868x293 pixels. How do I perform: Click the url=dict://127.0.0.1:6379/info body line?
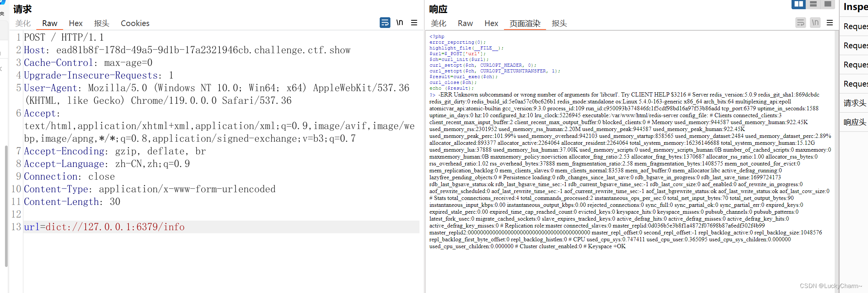click(x=221, y=227)
